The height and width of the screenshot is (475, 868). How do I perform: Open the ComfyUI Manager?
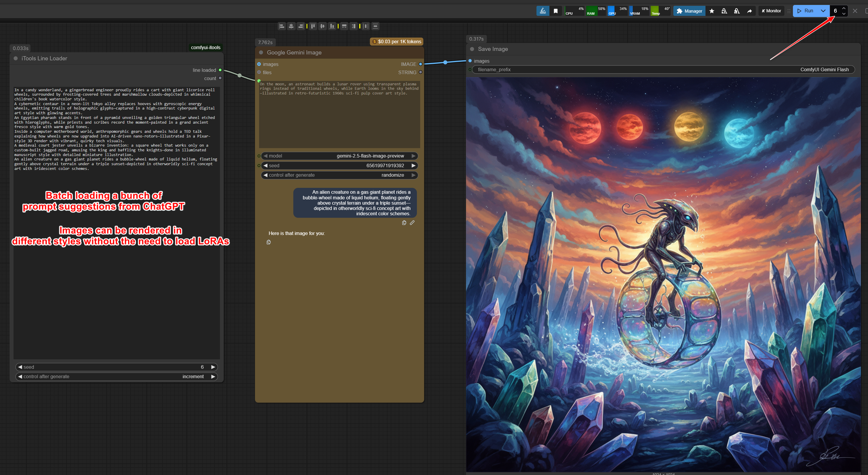click(689, 10)
